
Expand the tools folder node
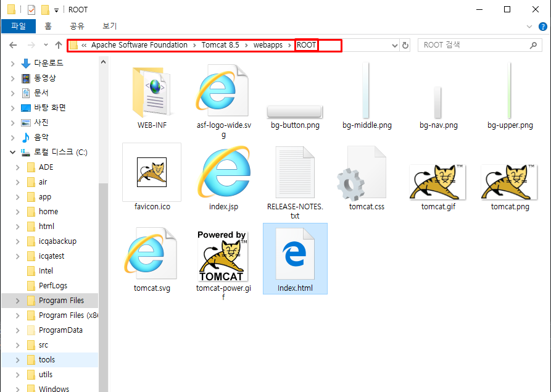pos(17,360)
